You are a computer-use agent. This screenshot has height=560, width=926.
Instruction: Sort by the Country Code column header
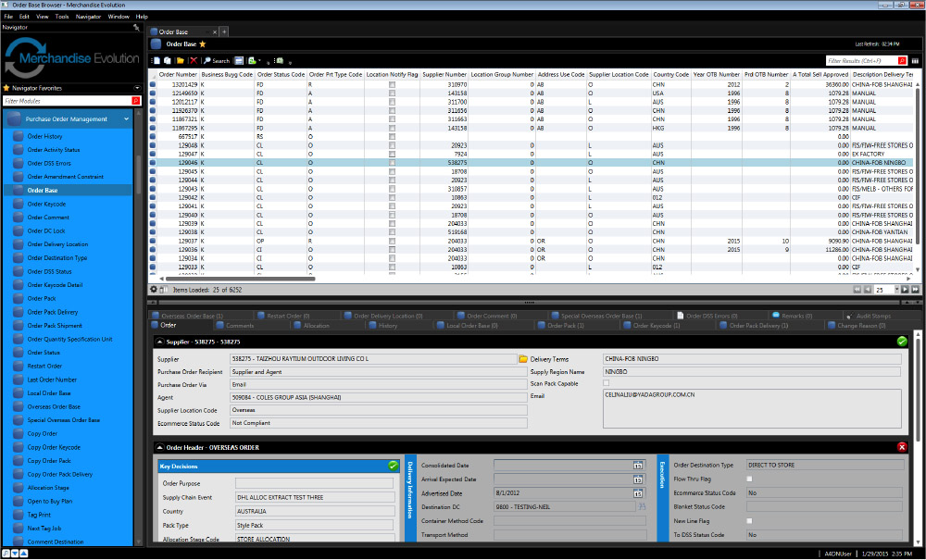pyautogui.click(x=670, y=75)
